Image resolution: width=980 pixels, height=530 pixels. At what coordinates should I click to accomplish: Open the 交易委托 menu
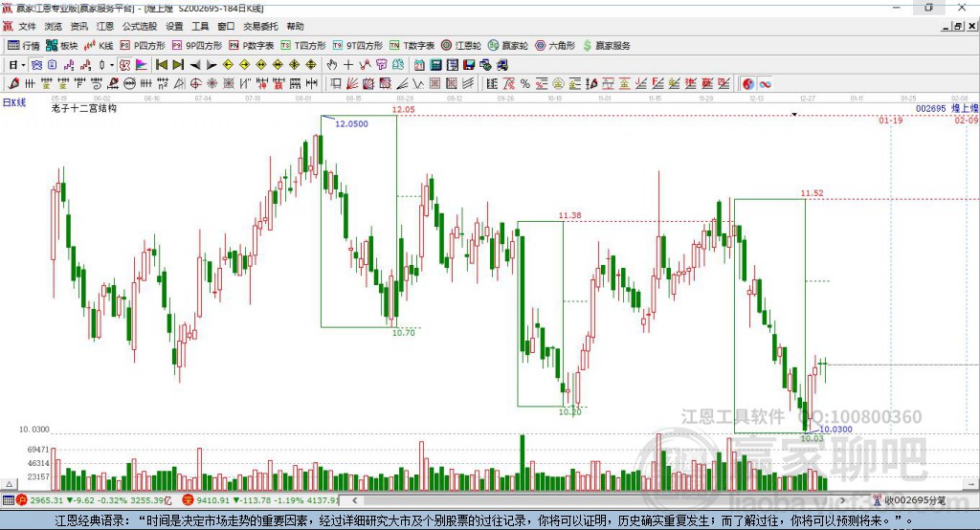pos(260,26)
